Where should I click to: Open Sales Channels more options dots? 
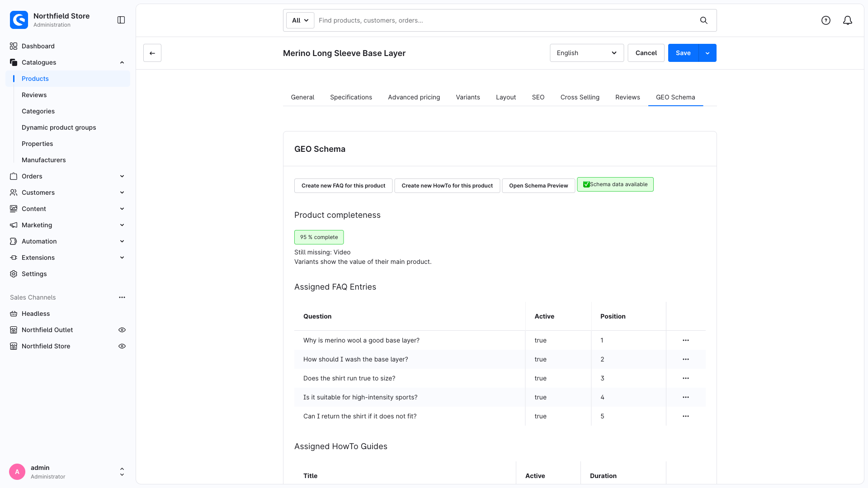pyautogui.click(x=122, y=297)
